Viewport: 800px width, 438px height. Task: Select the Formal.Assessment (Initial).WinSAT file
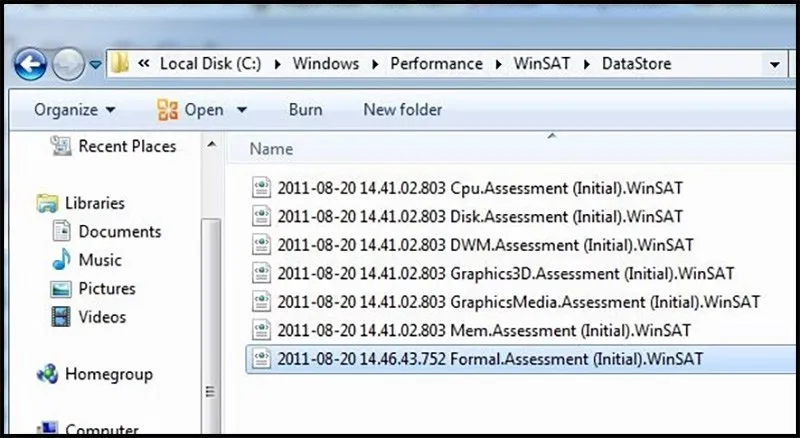click(x=490, y=358)
